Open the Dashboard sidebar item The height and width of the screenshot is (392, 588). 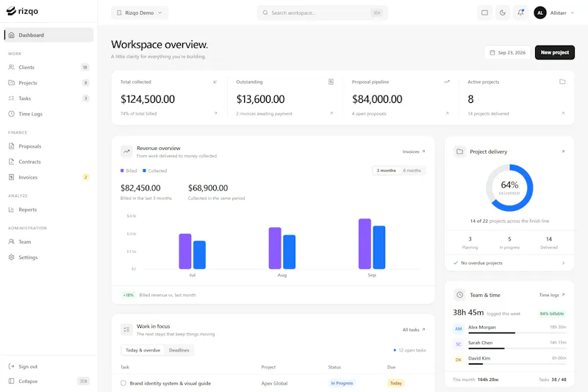49,35
